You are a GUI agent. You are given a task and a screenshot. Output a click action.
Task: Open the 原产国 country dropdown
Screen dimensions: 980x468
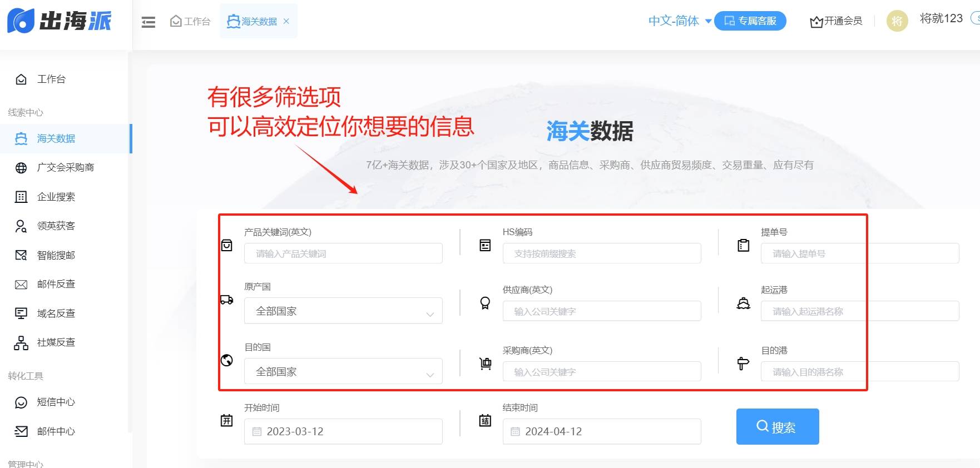pos(343,311)
